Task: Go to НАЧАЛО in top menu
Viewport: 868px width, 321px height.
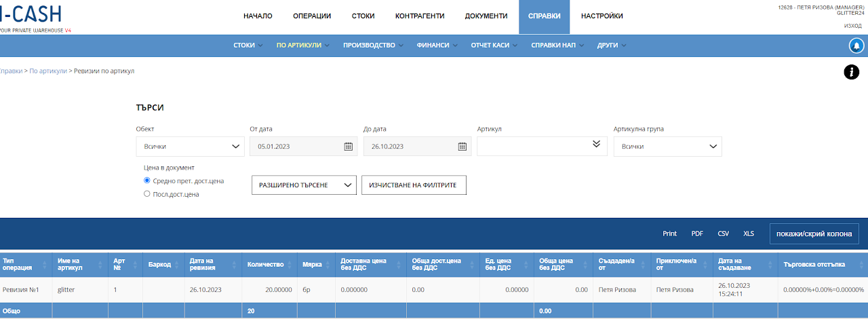Action: pyautogui.click(x=258, y=16)
